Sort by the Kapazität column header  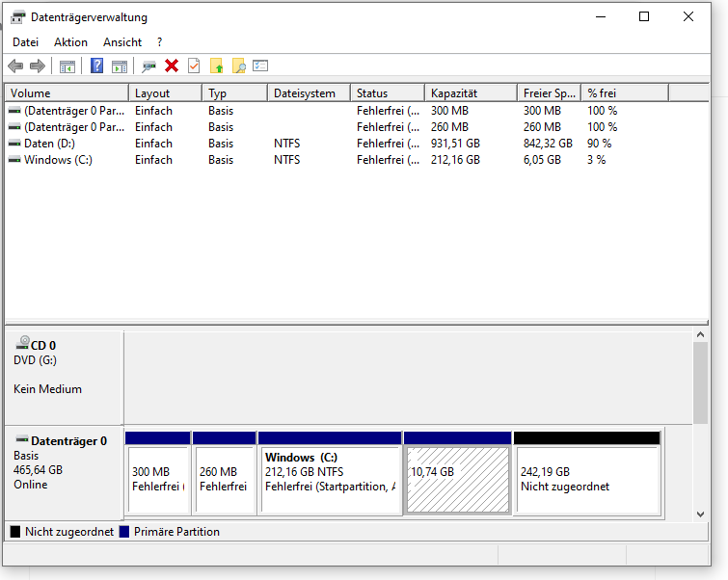tap(471, 93)
